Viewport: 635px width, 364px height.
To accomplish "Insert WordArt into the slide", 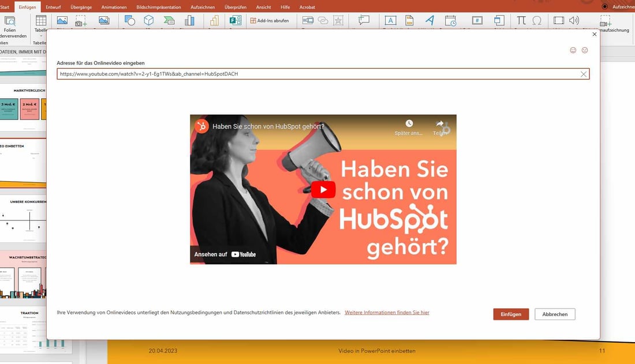I will (x=430, y=21).
